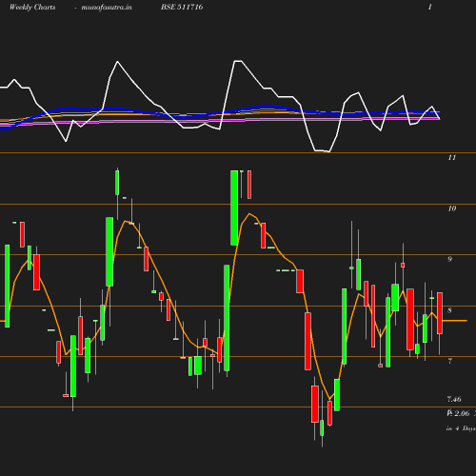
Task: Click the current price value '7.46'
Action: click(454, 399)
